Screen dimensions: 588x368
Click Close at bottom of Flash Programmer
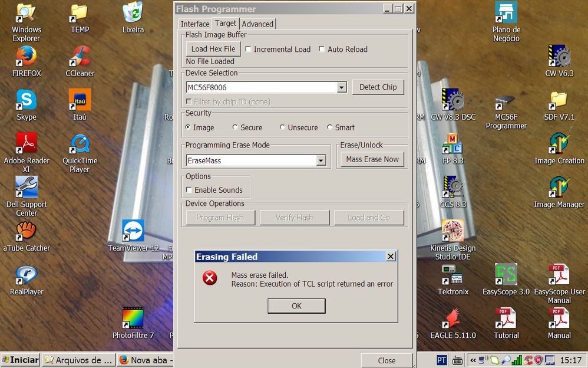click(387, 360)
